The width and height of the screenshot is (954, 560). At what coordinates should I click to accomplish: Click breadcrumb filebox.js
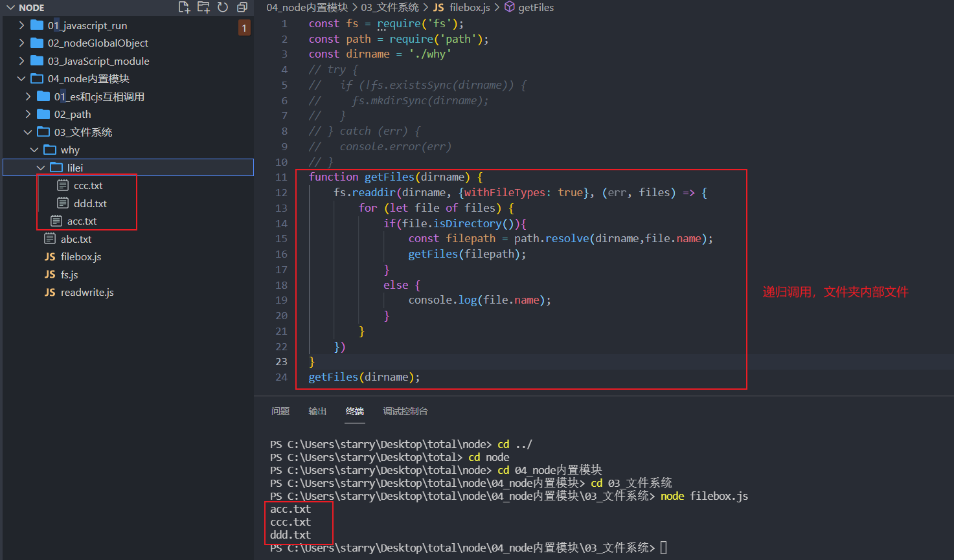(x=470, y=7)
